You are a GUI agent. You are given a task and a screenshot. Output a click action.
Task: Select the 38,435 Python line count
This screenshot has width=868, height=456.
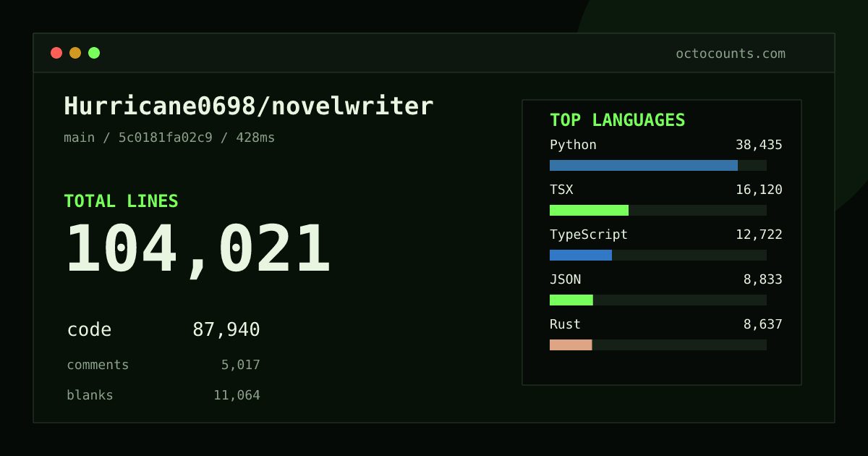click(x=759, y=145)
